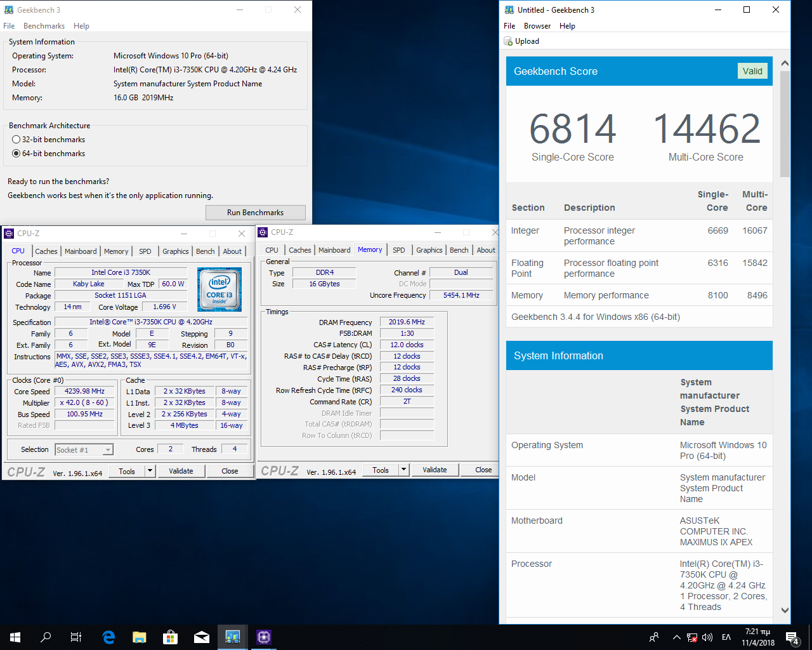Click the Upload link in results window
The height and width of the screenshot is (650, 812).
tap(527, 41)
